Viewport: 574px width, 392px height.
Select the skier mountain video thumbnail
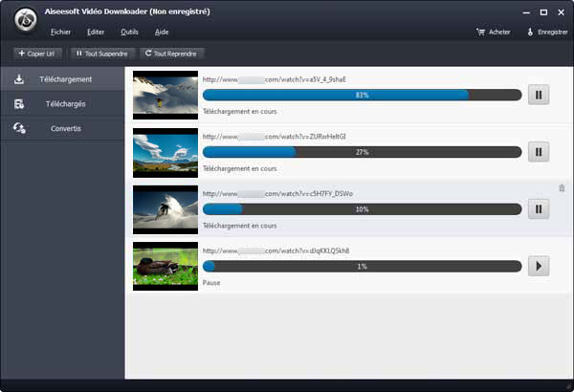166,96
